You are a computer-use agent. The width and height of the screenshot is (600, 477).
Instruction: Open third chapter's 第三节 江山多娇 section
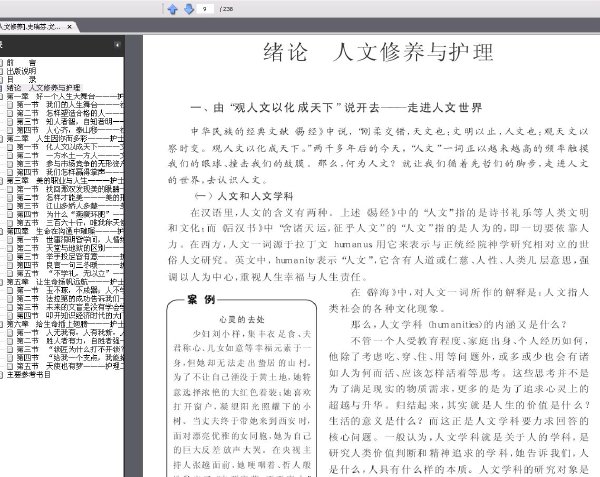pyautogui.click(x=70, y=206)
